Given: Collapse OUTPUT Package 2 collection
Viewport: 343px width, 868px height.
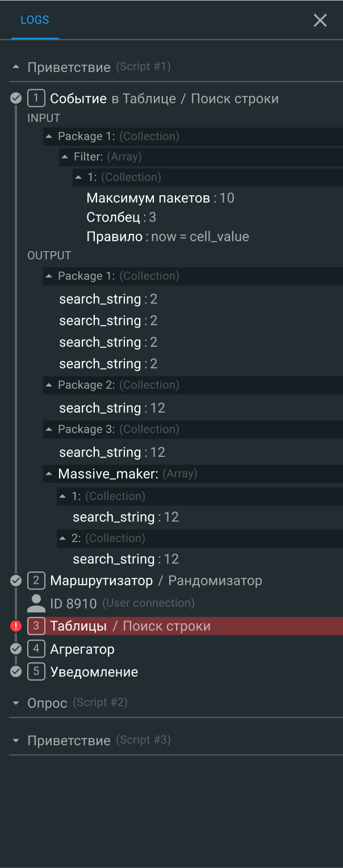Looking at the screenshot, I should point(50,385).
